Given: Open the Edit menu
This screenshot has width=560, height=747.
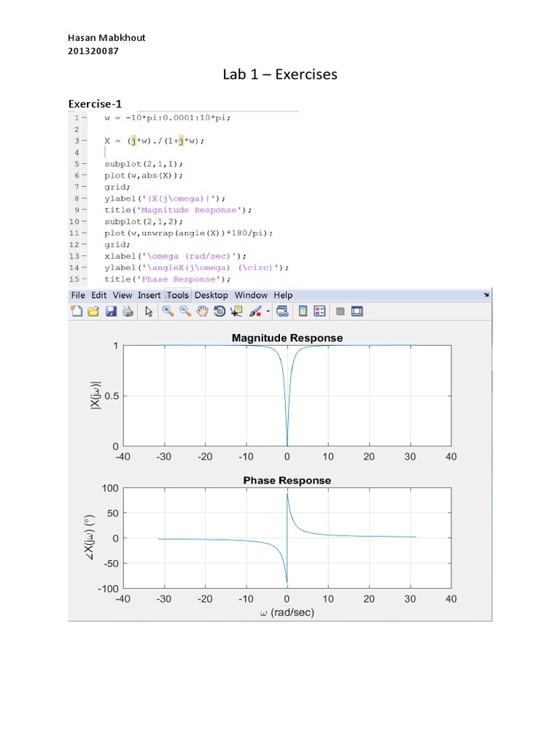Looking at the screenshot, I should (x=99, y=295).
